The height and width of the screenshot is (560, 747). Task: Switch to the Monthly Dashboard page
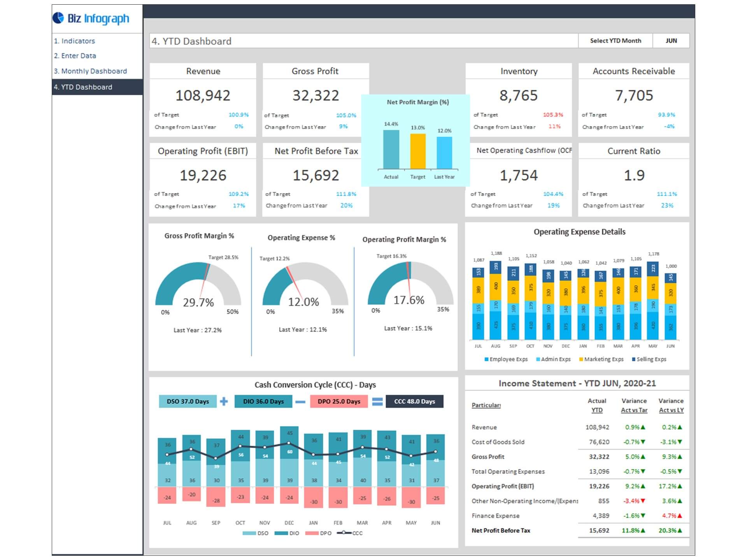click(x=90, y=71)
